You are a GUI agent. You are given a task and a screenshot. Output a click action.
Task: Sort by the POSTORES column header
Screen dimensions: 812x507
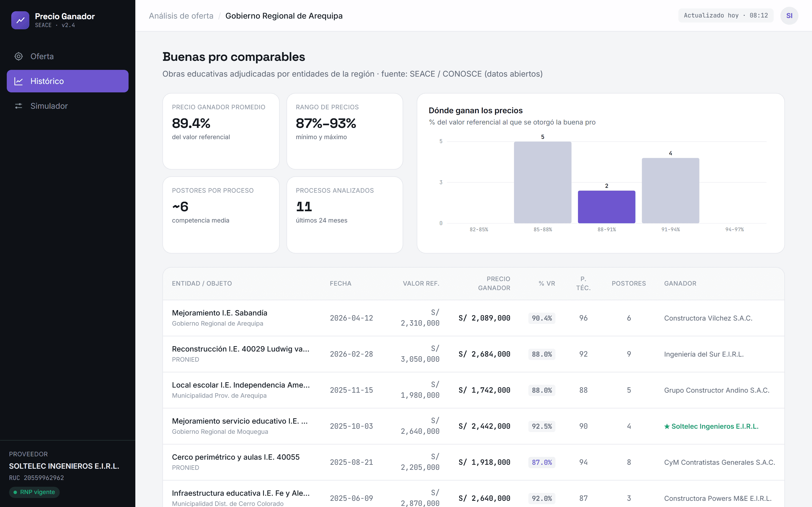coord(629,283)
